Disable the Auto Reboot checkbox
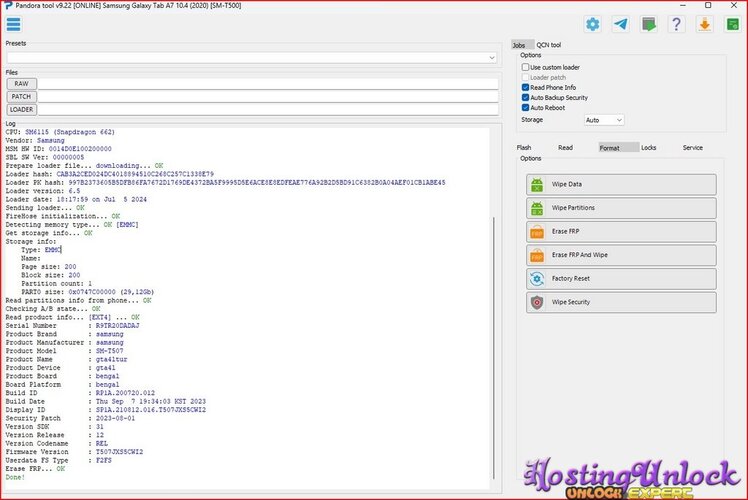This screenshot has width=748, height=500. [525, 108]
